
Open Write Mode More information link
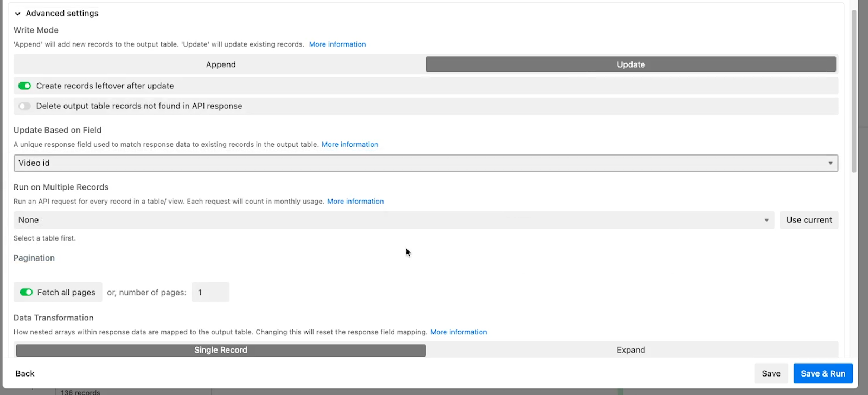click(x=337, y=44)
